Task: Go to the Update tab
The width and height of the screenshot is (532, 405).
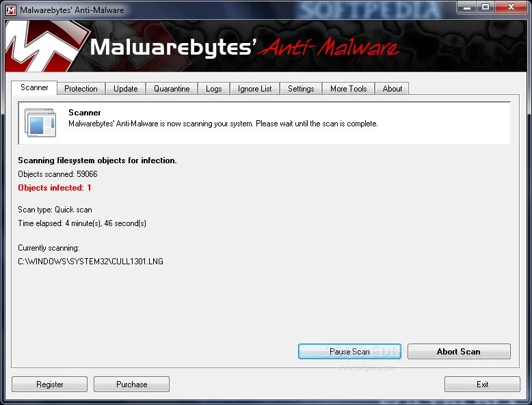Action: pos(126,89)
